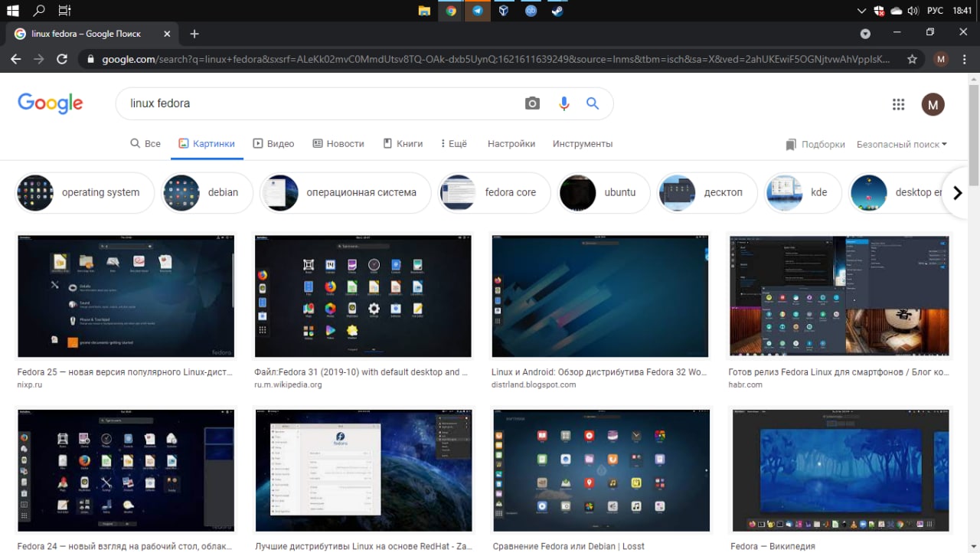Switch to the Все results tab
The width and height of the screenshot is (980, 553).
(x=145, y=144)
